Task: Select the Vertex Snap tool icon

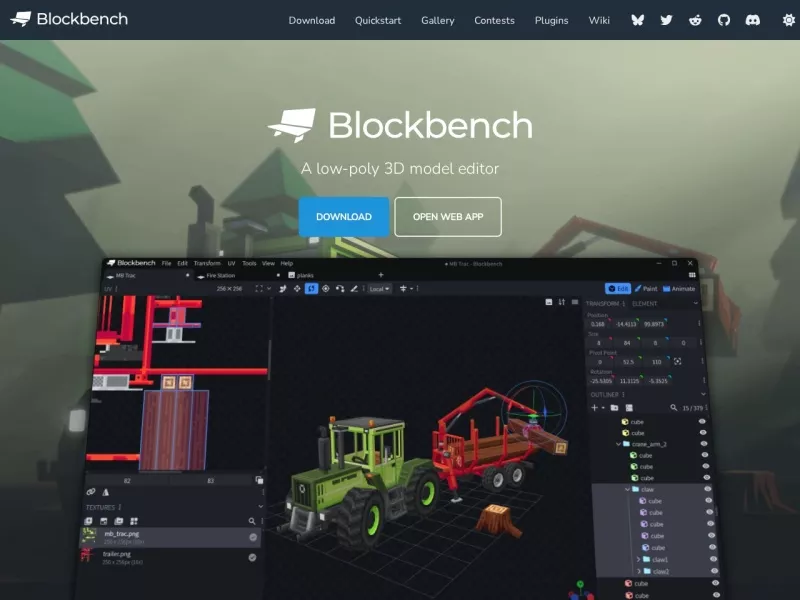Action: [340, 289]
